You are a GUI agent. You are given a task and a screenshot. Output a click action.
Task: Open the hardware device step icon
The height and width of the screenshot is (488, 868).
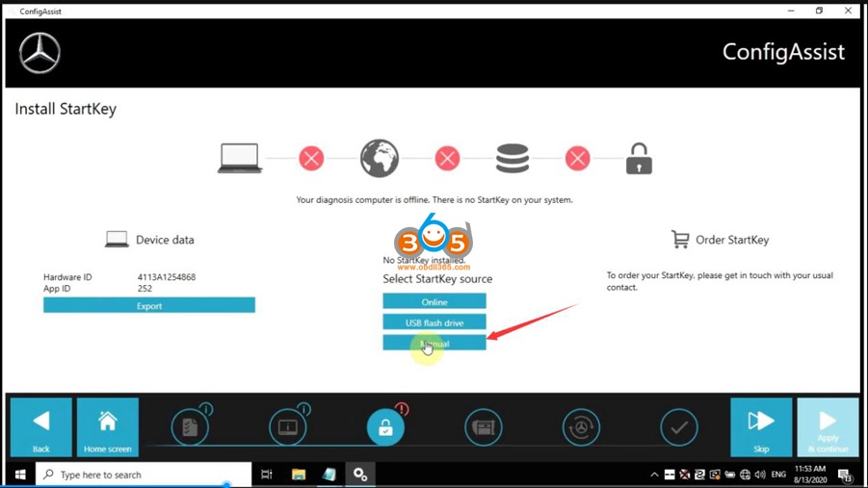coord(484,427)
